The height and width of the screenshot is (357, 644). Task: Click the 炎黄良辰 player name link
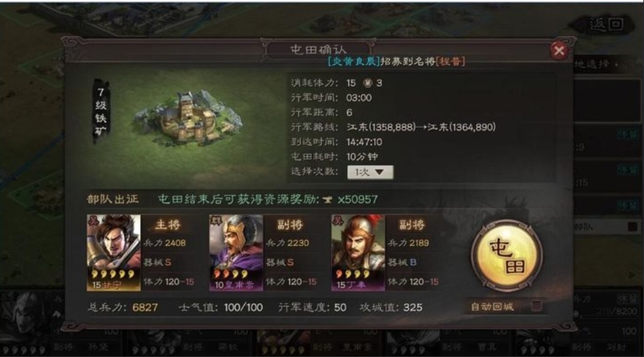(353, 62)
